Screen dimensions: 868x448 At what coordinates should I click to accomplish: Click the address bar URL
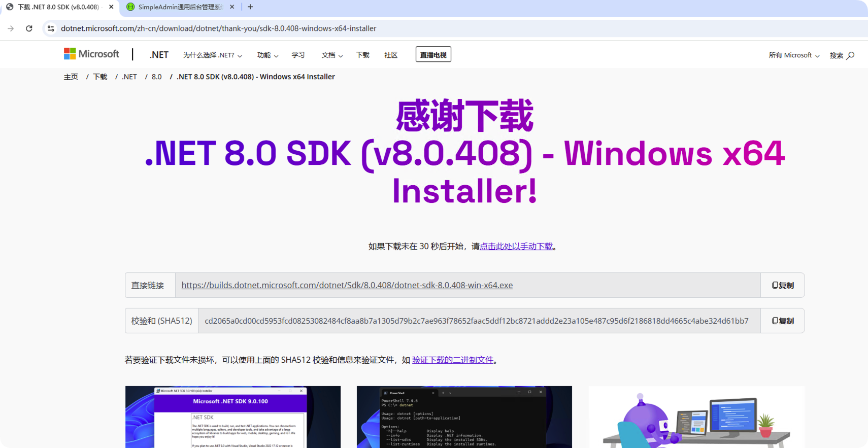point(218,28)
